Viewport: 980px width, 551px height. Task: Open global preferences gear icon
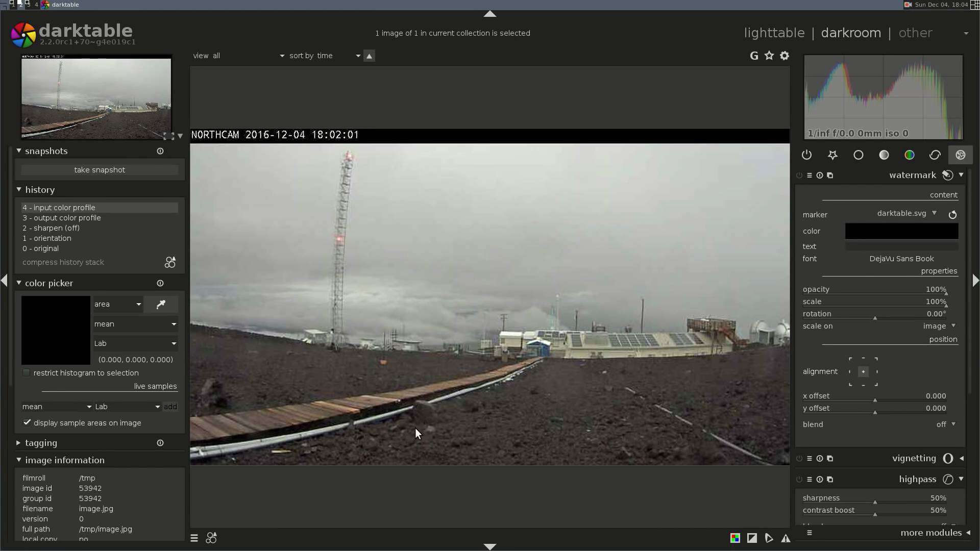[x=785, y=56]
